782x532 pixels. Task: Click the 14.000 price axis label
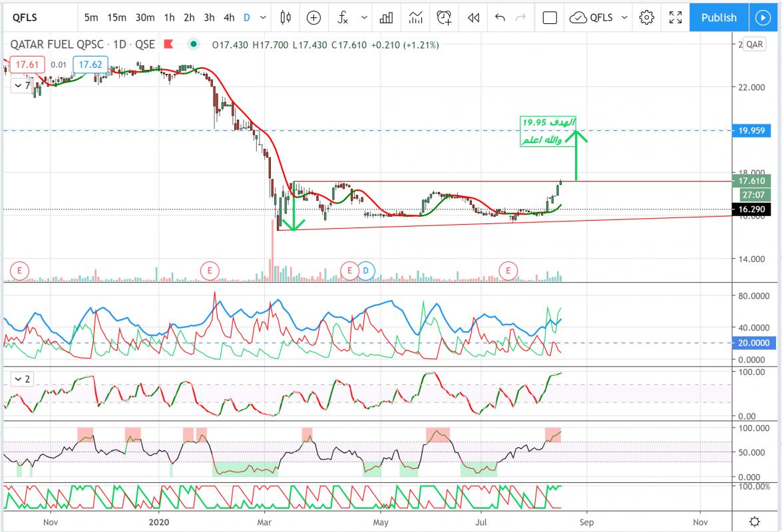[x=751, y=259]
